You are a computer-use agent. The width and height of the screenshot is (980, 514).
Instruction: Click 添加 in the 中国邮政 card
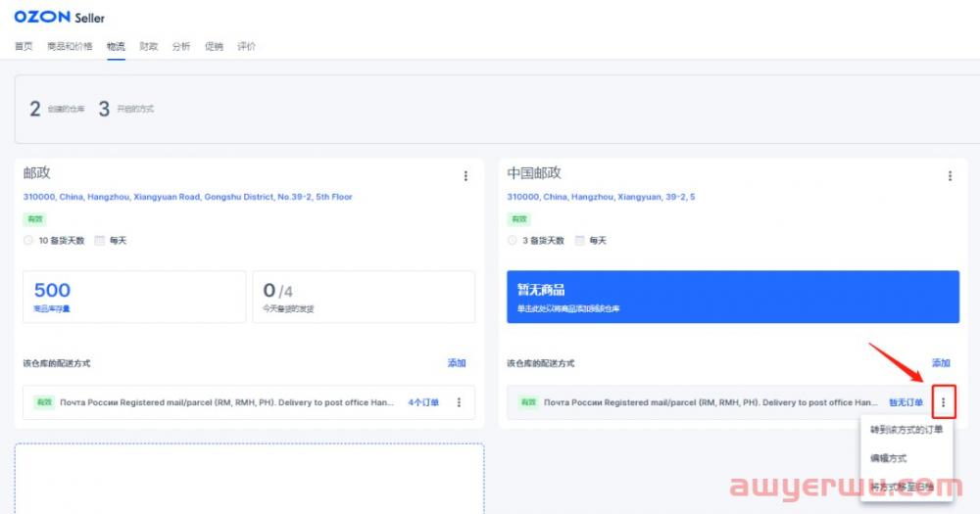coord(941,363)
